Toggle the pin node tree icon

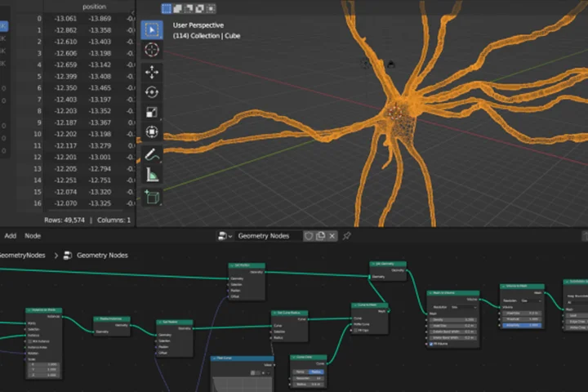346,236
